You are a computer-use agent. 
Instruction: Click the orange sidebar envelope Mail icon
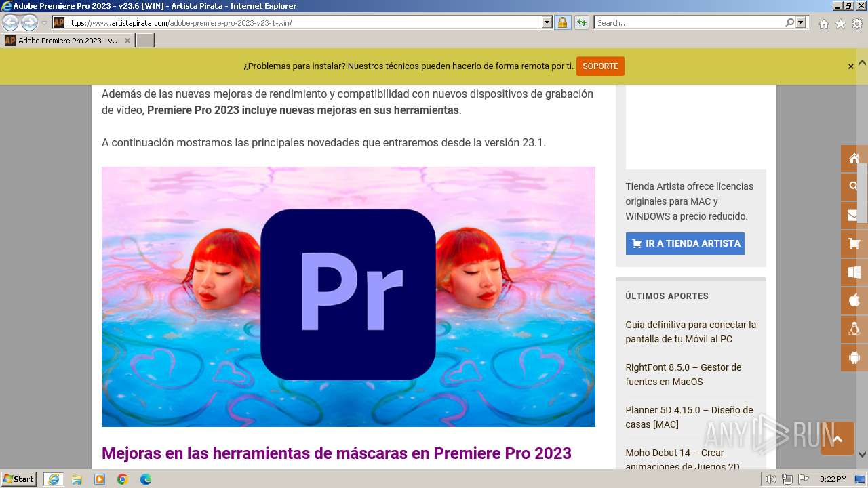[x=854, y=216]
